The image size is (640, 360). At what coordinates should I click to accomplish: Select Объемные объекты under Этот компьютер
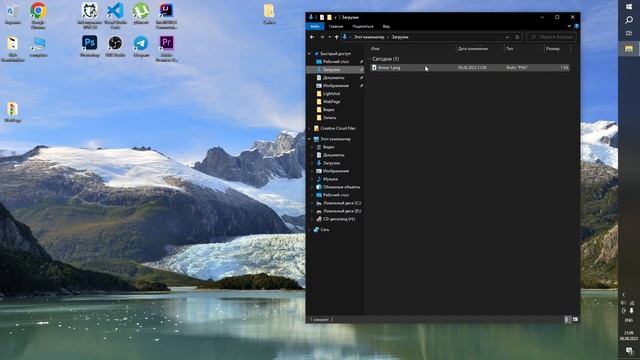coord(338,187)
